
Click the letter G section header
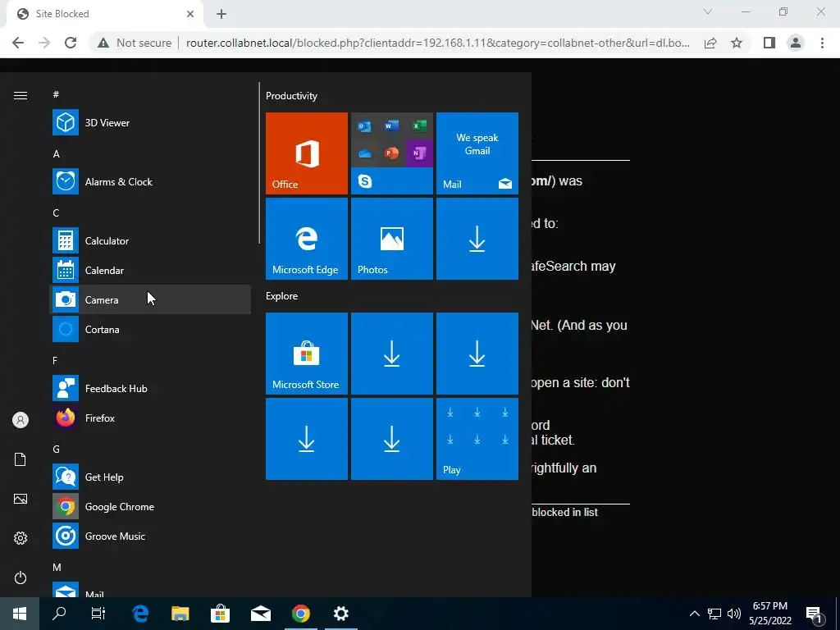(57, 449)
